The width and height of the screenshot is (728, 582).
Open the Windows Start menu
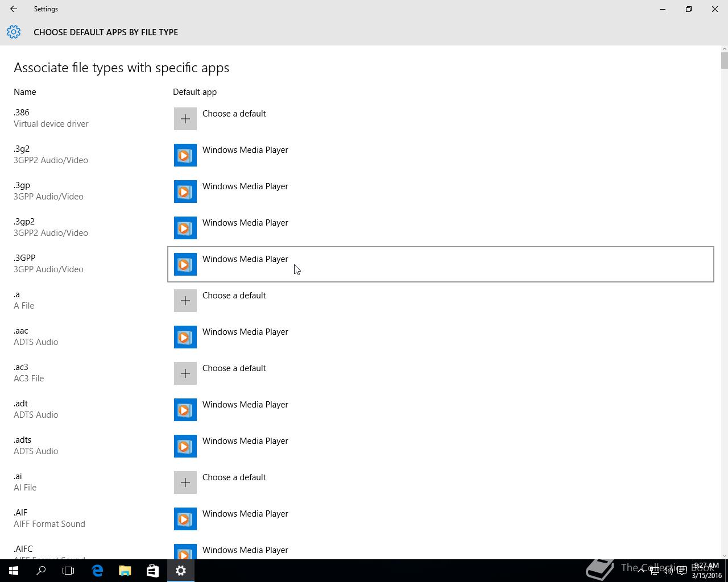[14, 571]
